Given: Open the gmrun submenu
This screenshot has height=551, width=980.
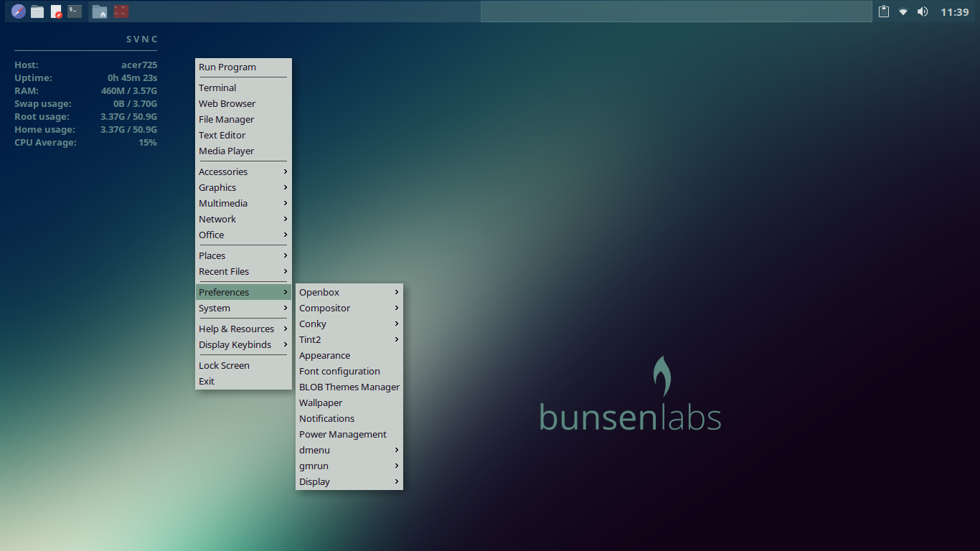Looking at the screenshot, I should [x=349, y=466].
